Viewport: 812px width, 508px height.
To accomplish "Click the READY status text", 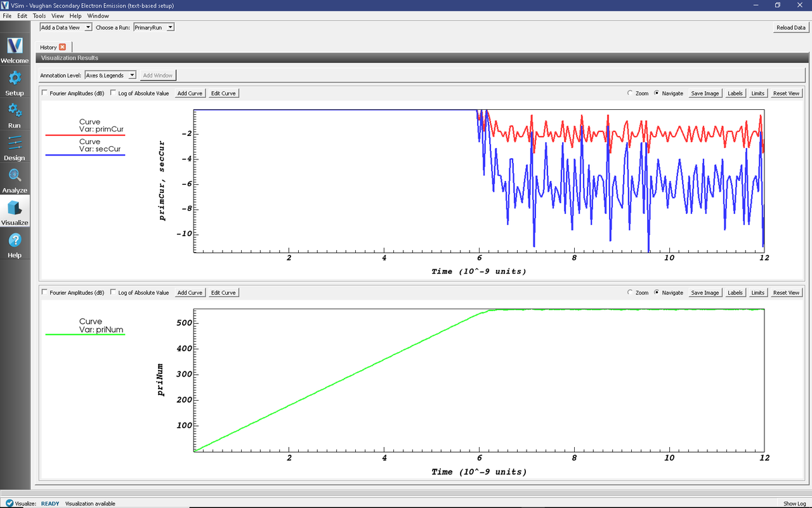I will coord(50,504).
